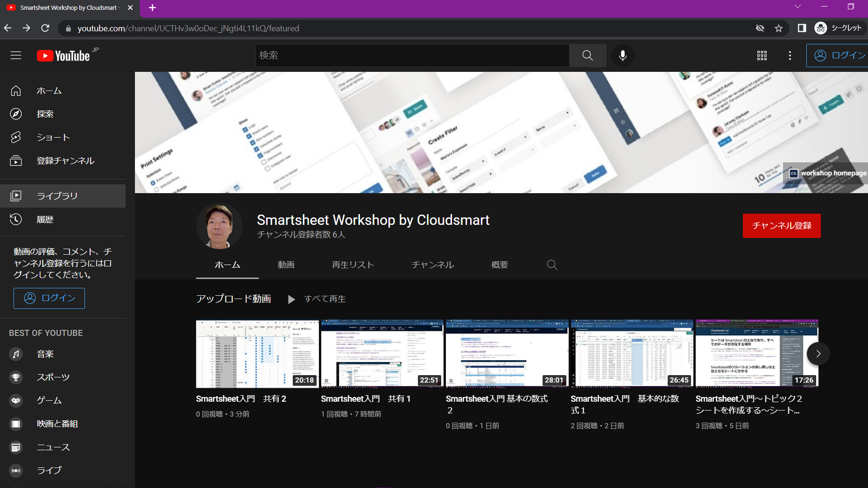Bookmark this page with the star
The height and width of the screenshot is (488, 868).
click(x=778, y=28)
